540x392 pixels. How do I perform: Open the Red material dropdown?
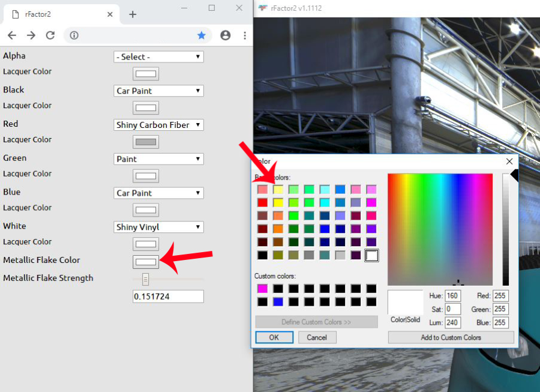click(158, 125)
